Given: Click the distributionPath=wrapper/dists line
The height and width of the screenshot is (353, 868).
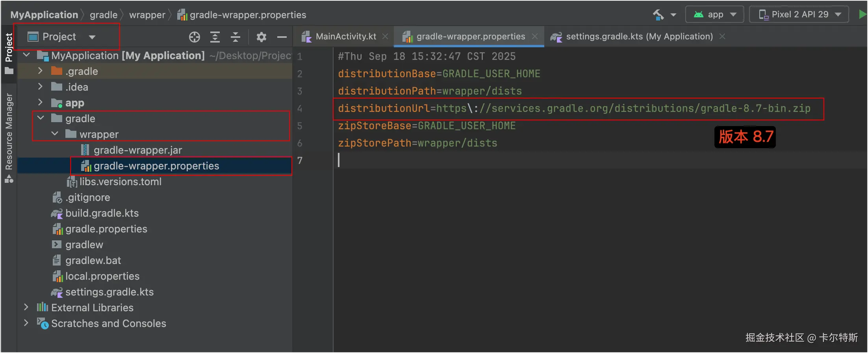Looking at the screenshot, I should (430, 91).
